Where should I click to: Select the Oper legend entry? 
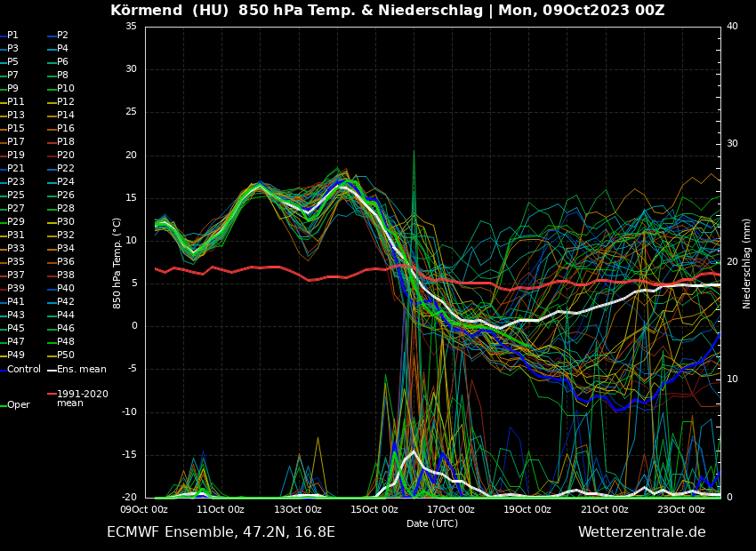pyautogui.click(x=19, y=404)
